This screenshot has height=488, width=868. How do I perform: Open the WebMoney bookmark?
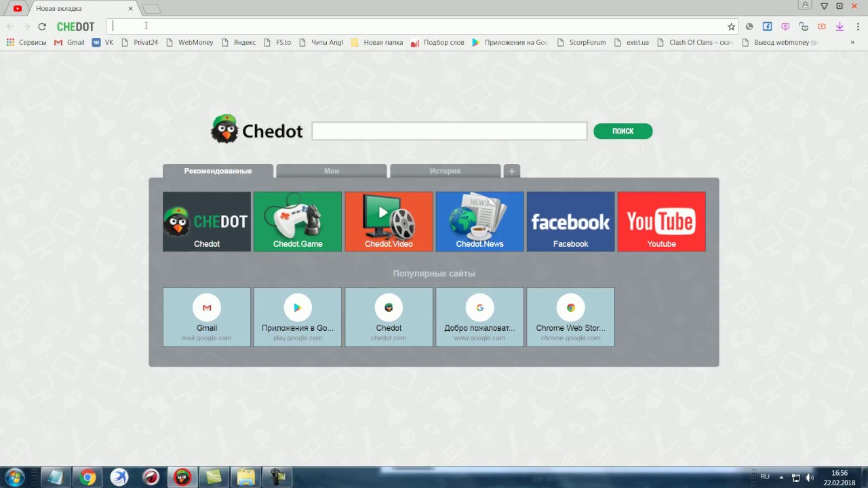(189, 42)
